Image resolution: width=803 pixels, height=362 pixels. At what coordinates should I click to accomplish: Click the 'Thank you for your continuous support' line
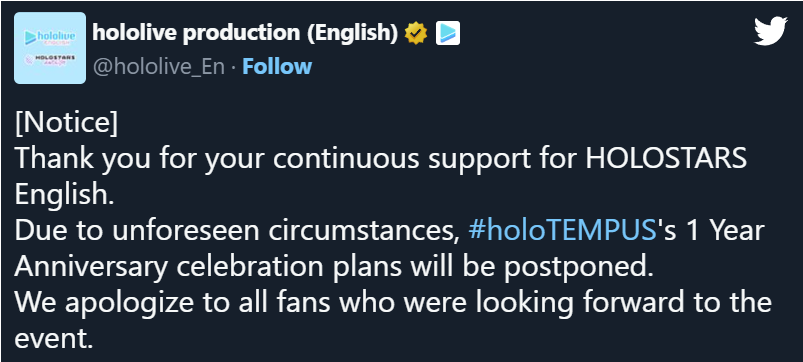click(x=381, y=159)
